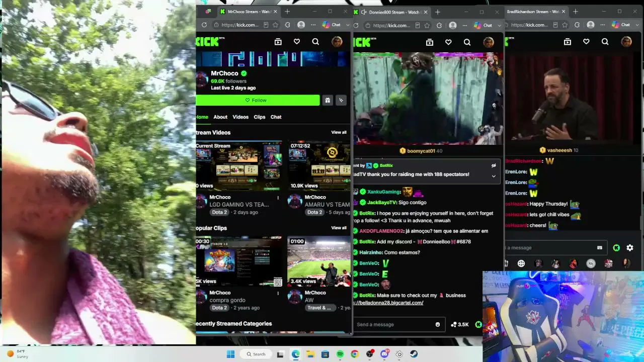Select the BradRichardson Stream browser tab
Image resolution: width=644 pixels, height=362 pixels.
(535, 12)
